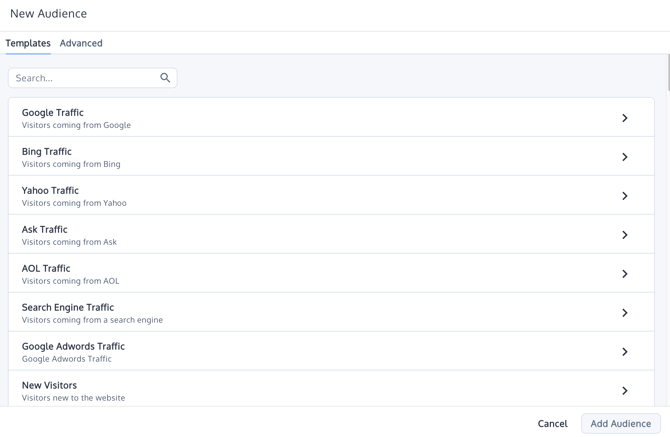Viewport: 670px width, 437px height.
Task: Select the Search Engine Traffic title
Action: [x=68, y=307]
